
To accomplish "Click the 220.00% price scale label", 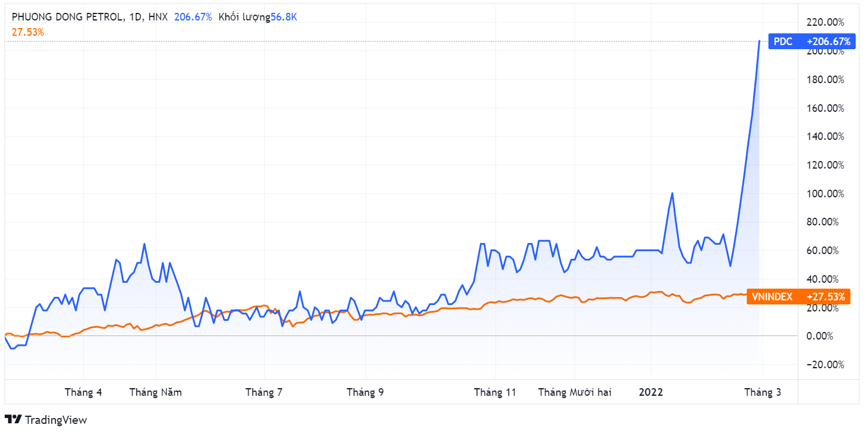I will coord(825,22).
